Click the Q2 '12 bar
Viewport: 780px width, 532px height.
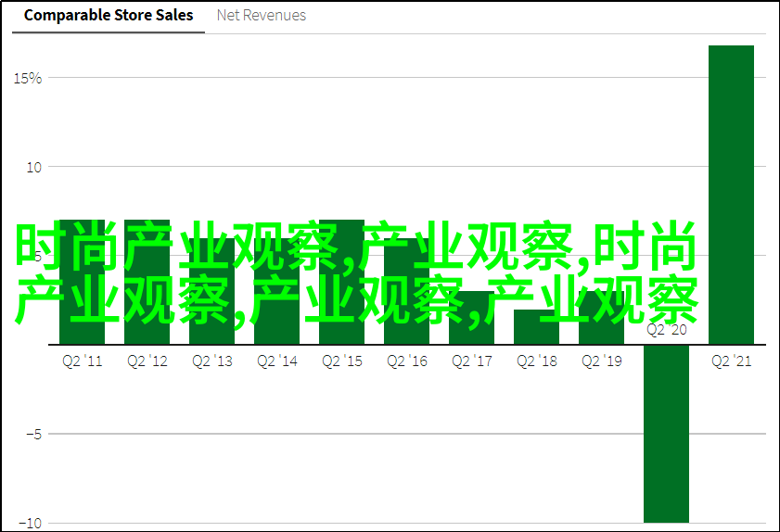pos(147,282)
